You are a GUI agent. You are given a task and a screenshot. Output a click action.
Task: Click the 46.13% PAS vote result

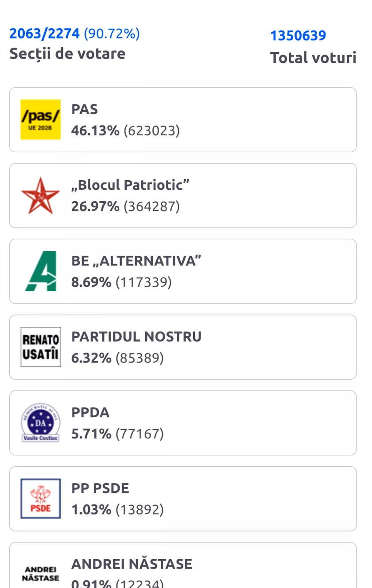point(95,131)
